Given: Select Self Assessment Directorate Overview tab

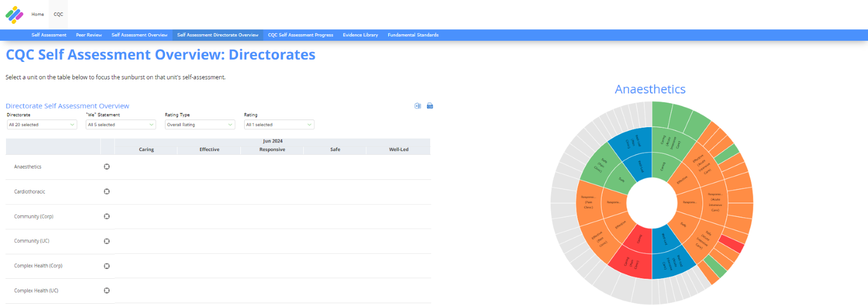Looking at the screenshot, I should (x=218, y=35).
